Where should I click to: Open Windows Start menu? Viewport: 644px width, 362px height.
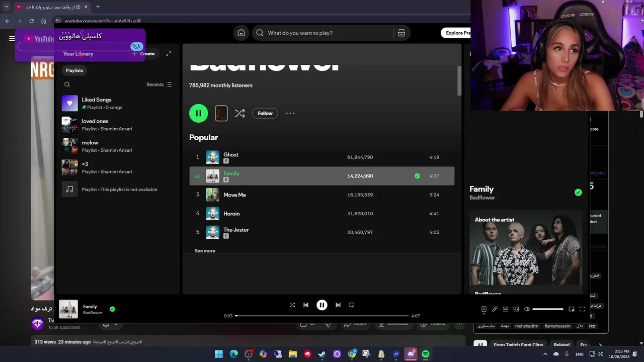coord(219,354)
